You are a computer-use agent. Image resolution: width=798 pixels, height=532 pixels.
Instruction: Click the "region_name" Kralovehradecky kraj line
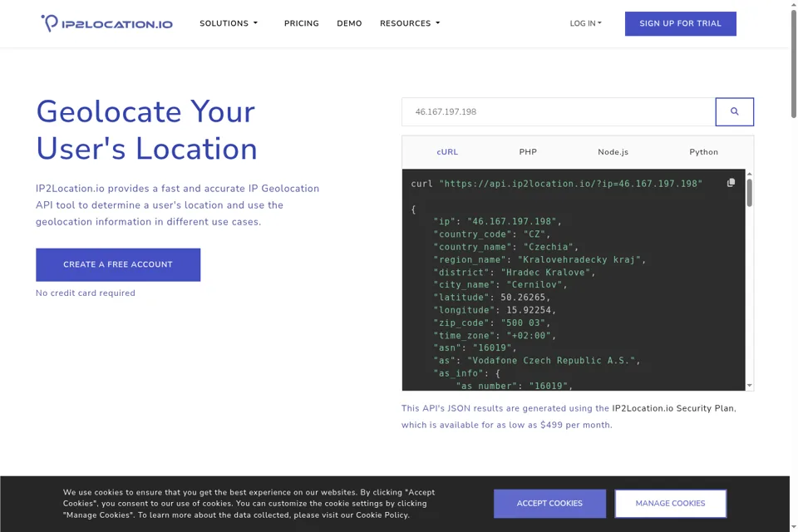(x=539, y=259)
